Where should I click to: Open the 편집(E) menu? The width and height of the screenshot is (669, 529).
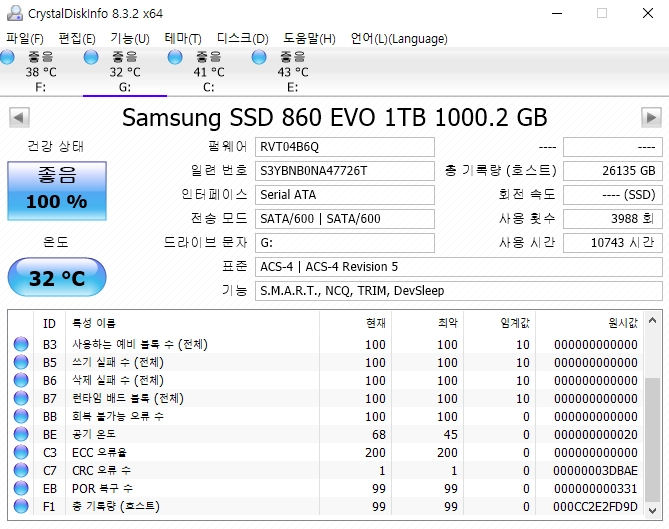pyautogui.click(x=77, y=39)
